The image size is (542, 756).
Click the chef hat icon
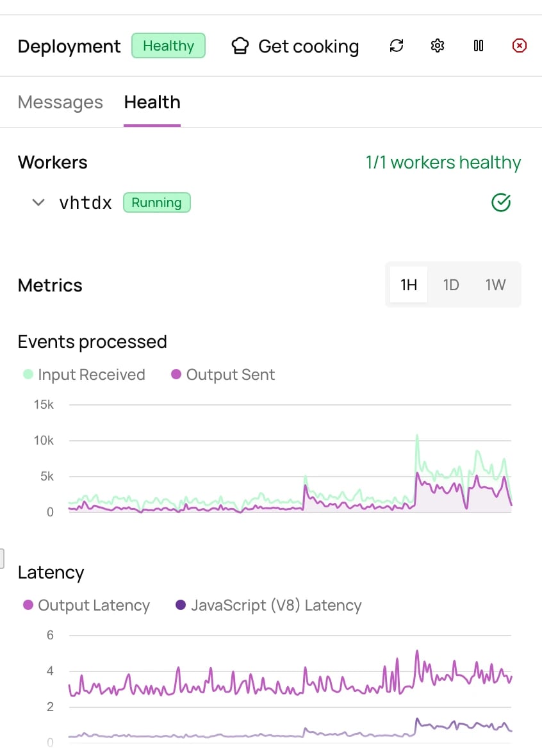pyautogui.click(x=240, y=46)
